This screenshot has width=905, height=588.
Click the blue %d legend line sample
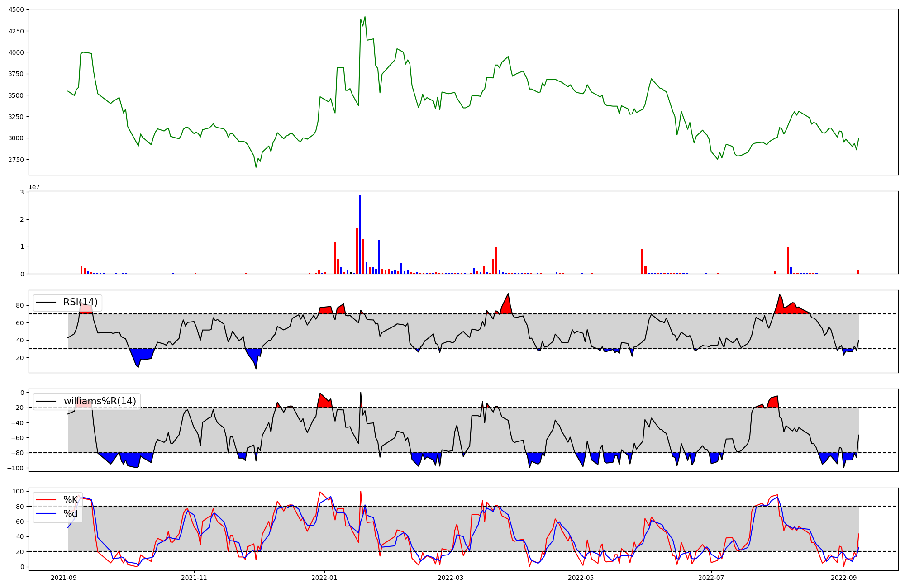tap(46, 514)
